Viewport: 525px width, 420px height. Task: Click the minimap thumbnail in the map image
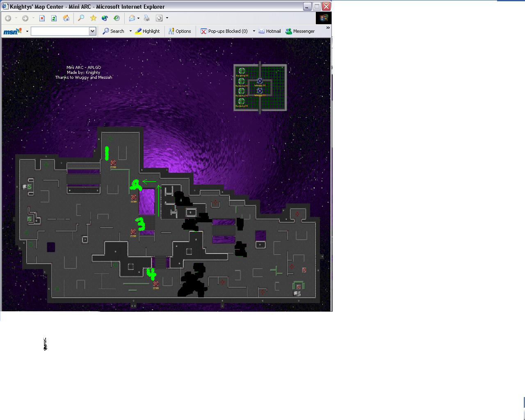[260, 87]
